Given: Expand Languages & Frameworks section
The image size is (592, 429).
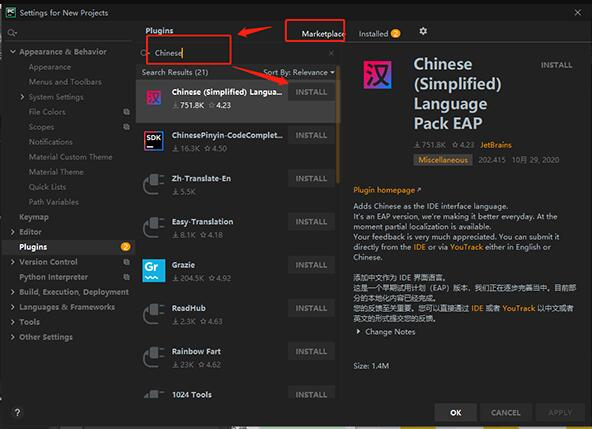Looking at the screenshot, I should pyautogui.click(x=12, y=307).
